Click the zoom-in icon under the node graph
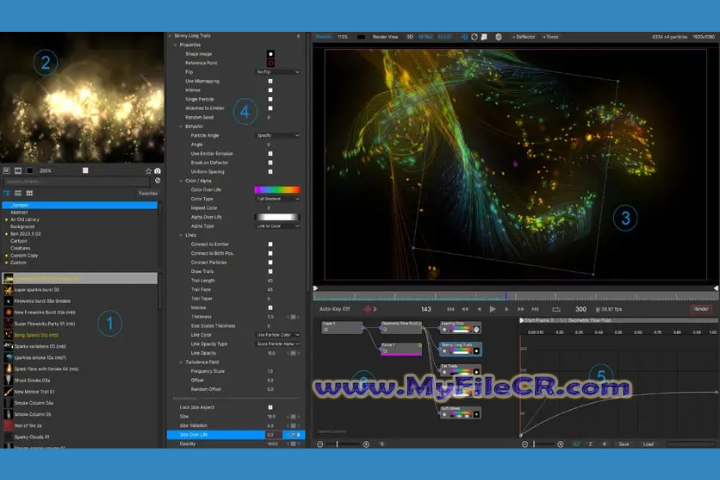The height and width of the screenshot is (480, 720). (366, 444)
